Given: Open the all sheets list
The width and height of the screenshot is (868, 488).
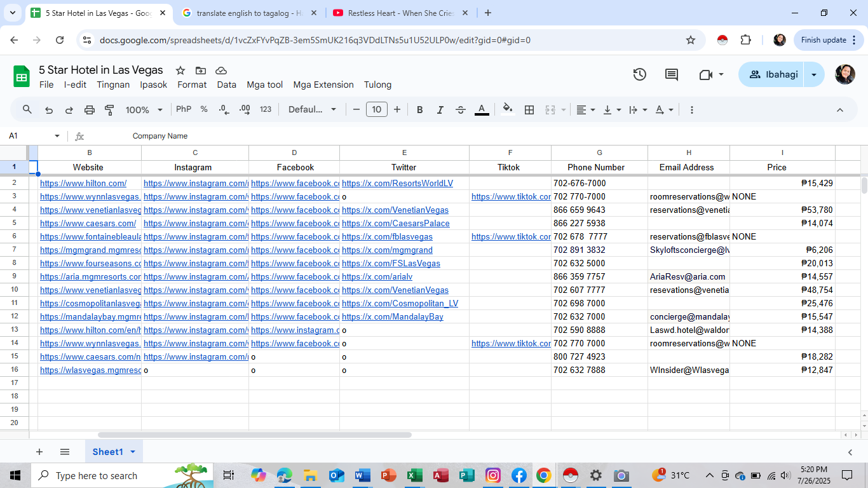Looking at the screenshot, I should [x=65, y=452].
